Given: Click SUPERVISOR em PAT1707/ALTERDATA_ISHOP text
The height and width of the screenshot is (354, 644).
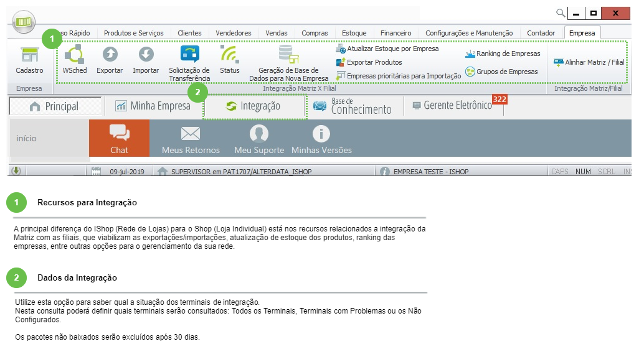Looking at the screenshot, I should pos(242,172).
